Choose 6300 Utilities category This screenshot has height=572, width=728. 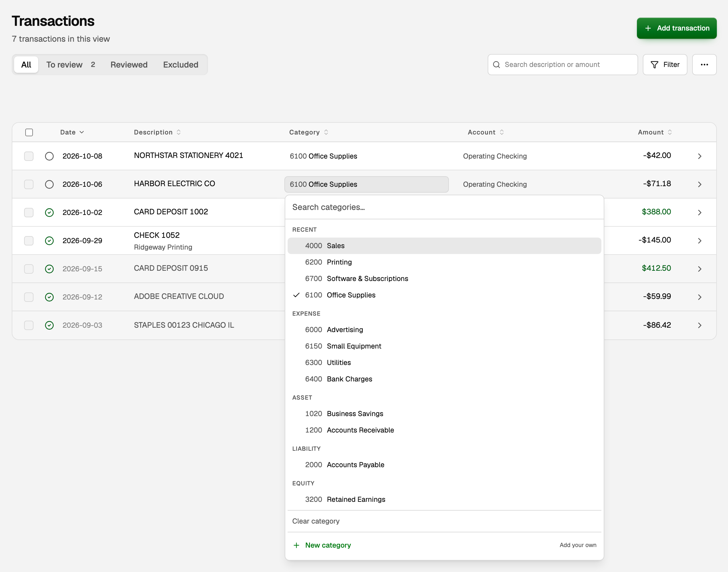point(444,362)
